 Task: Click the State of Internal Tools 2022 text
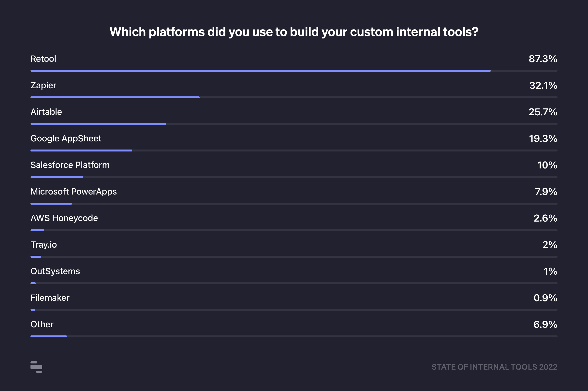[x=494, y=367]
